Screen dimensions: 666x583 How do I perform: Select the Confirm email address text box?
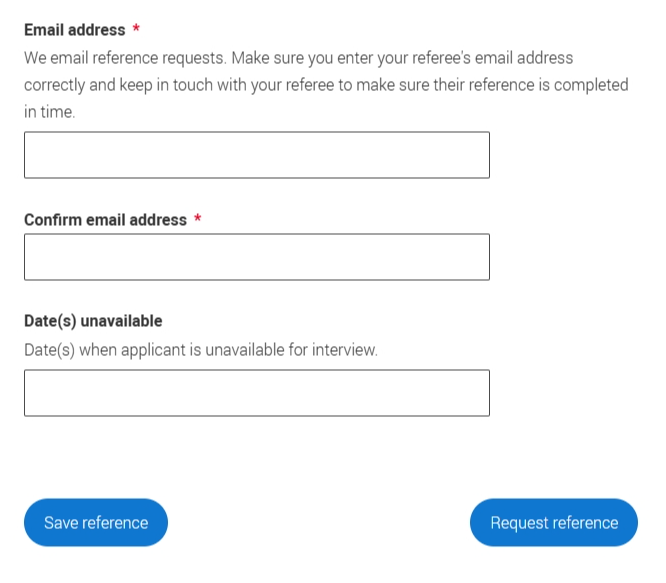tap(257, 256)
